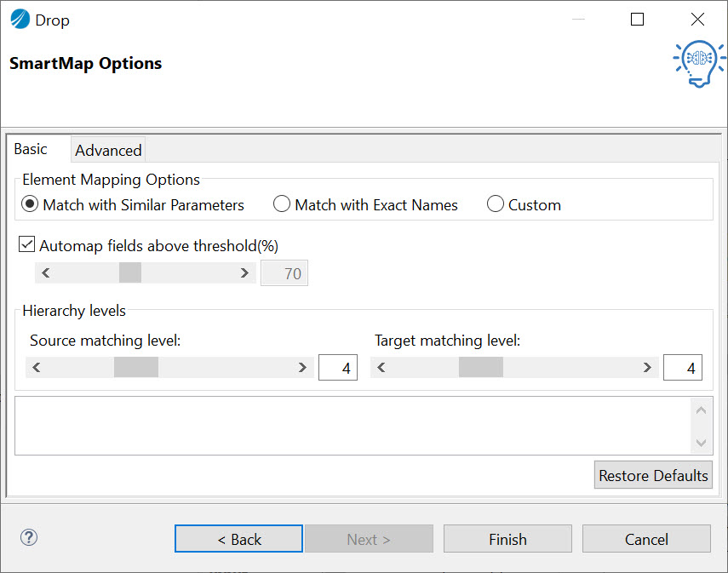Image resolution: width=728 pixels, height=573 pixels.
Task: Click the Drop app logo icon
Action: point(20,20)
